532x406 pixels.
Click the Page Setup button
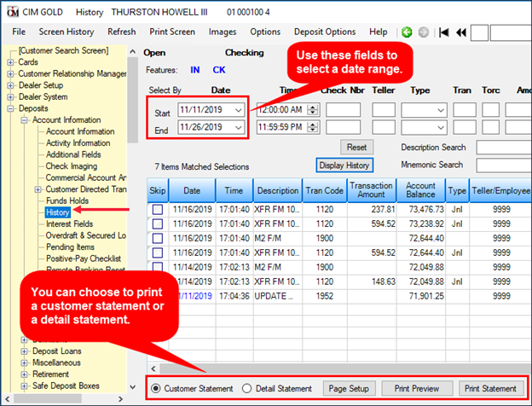(x=349, y=388)
